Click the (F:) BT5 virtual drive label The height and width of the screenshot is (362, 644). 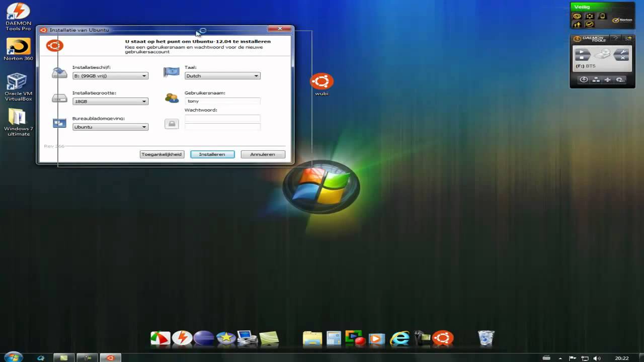coord(586,66)
